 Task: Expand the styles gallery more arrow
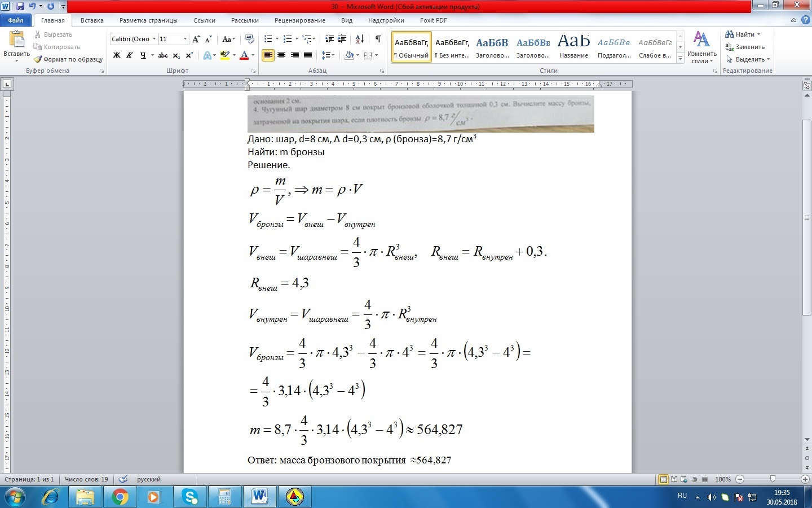tap(680, 59)
